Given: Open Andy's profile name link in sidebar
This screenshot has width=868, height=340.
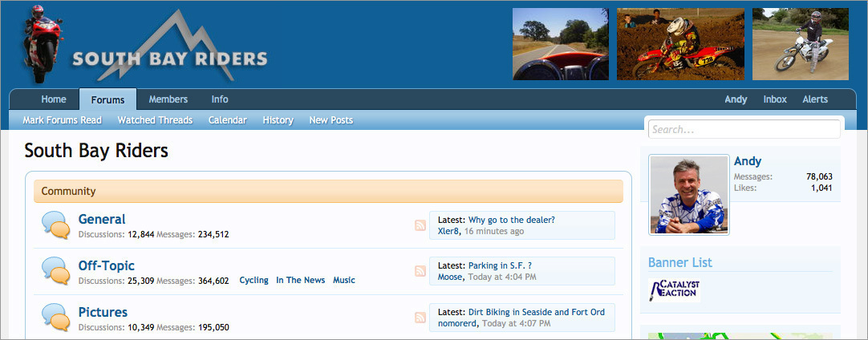Looking at the screenshot, I should tap(748, 161).
